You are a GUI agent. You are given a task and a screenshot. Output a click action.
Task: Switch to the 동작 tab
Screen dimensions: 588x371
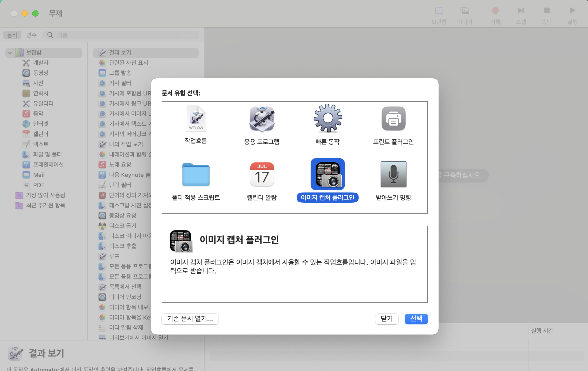pyautogui.click(x=12, y=35)
